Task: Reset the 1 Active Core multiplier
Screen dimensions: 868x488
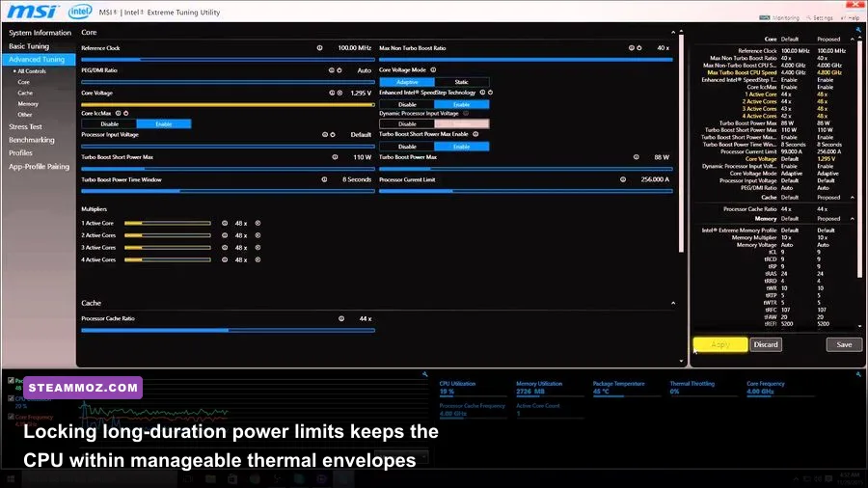Action: pyautogui.click(x=258, y=224)
